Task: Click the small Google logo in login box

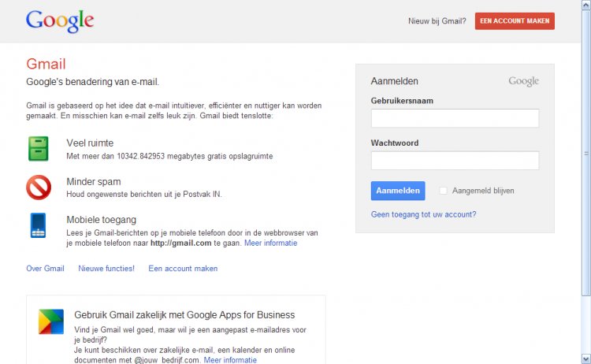Action: [x=523, y=81]
